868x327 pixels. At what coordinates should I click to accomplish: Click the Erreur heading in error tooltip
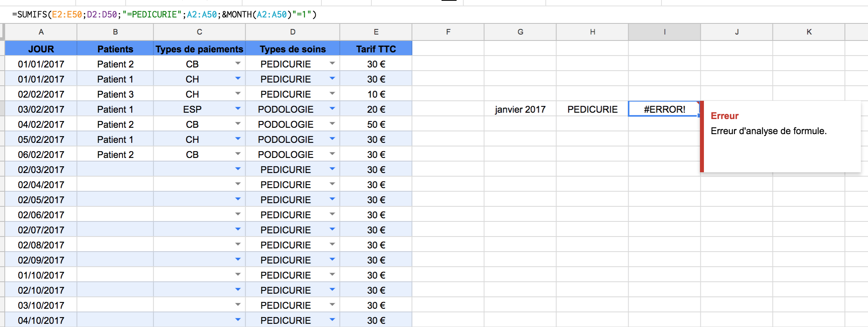click(x=725, y=116)
